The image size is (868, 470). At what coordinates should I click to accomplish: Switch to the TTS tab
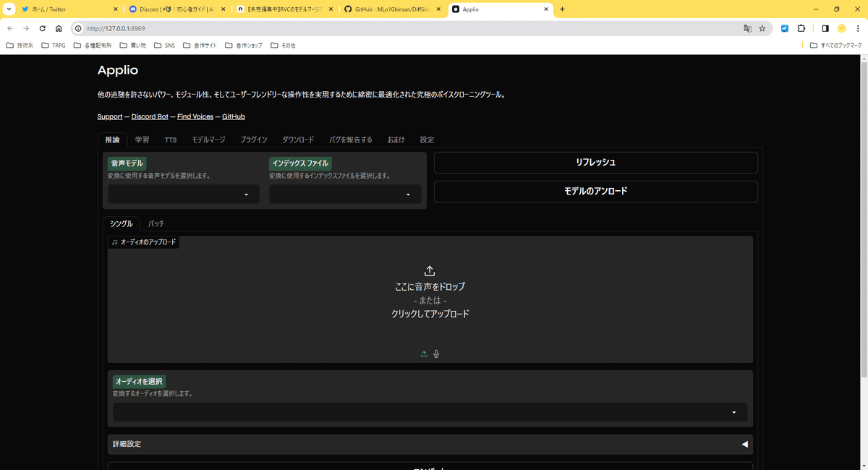(171, 140)
